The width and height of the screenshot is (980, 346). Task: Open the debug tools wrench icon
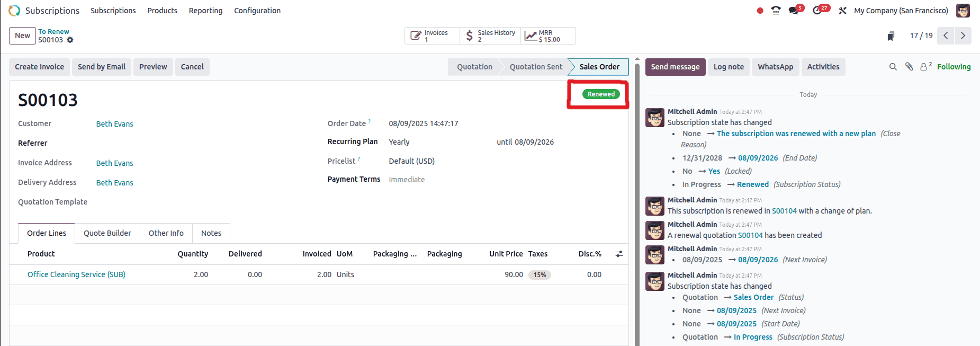(x=842, y=11)
